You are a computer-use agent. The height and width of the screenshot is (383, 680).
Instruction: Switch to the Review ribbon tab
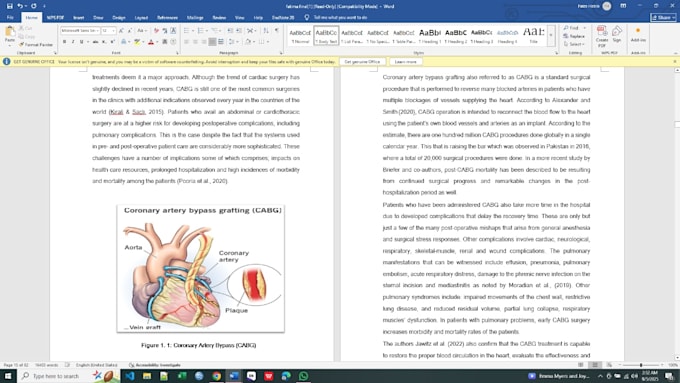click(219, 17)
